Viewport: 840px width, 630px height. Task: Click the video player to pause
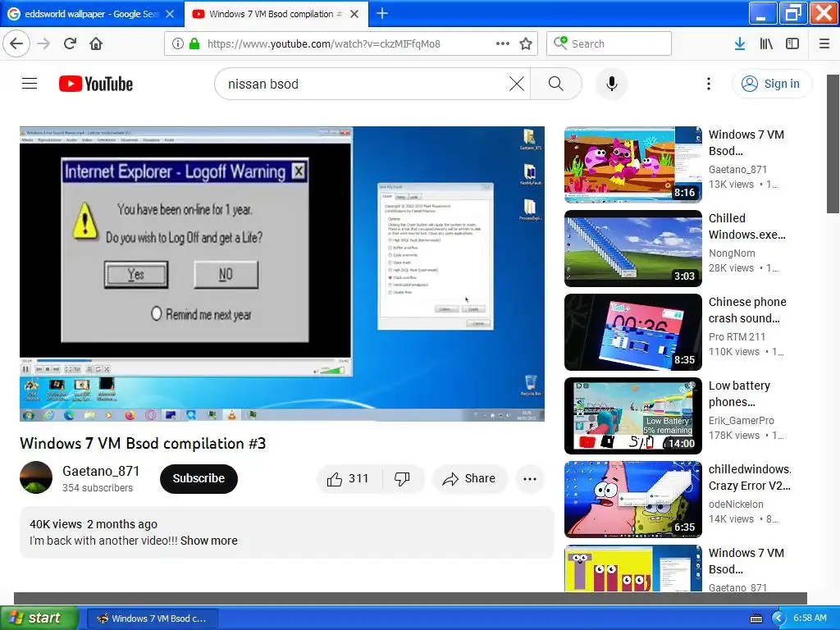click(x=282, y=274)
